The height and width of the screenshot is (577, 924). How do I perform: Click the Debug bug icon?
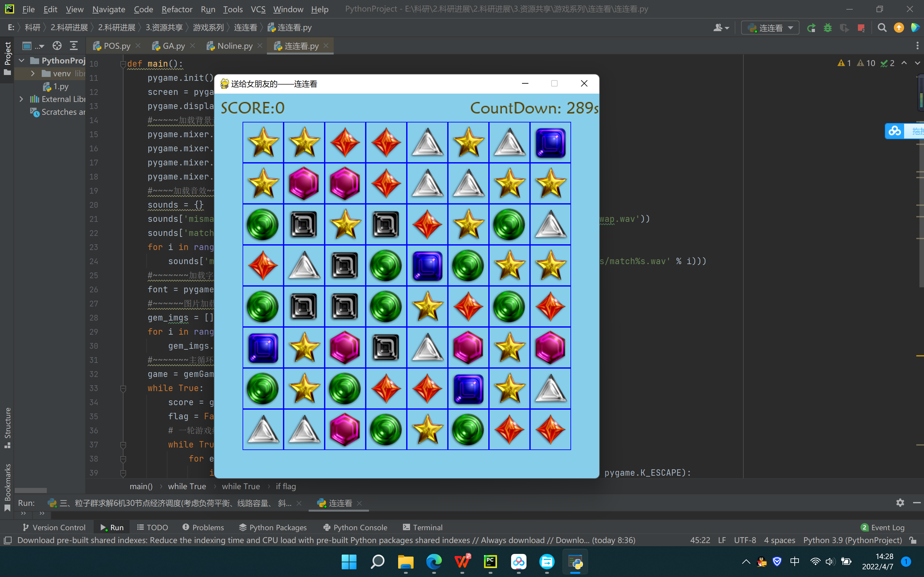tap(827, 28)
